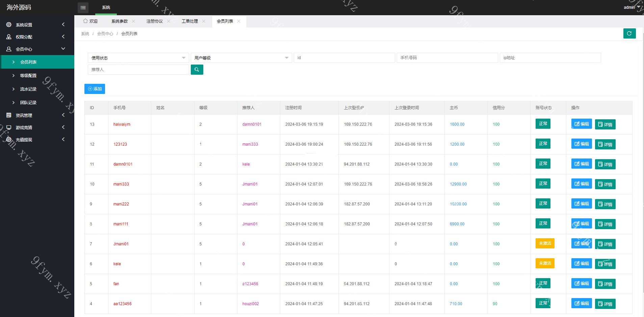Image resolution: width=644 pixels, height=317 pixels.
Task: Edit member haiwaiym
Action: (582, 124)
